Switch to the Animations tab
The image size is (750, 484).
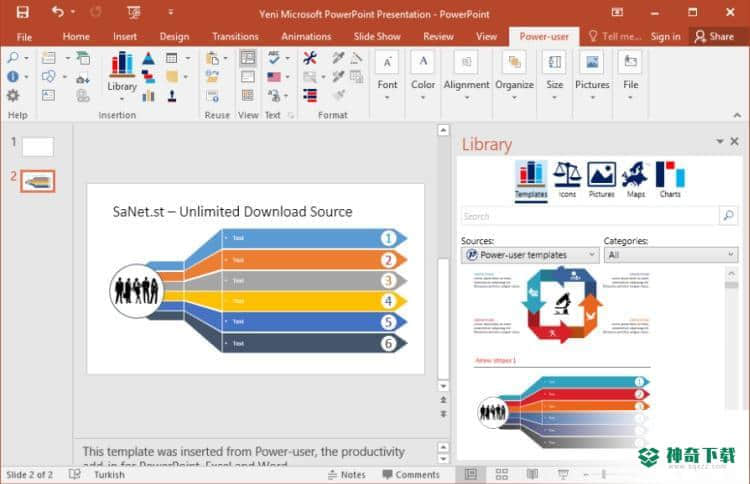point(306,36)
